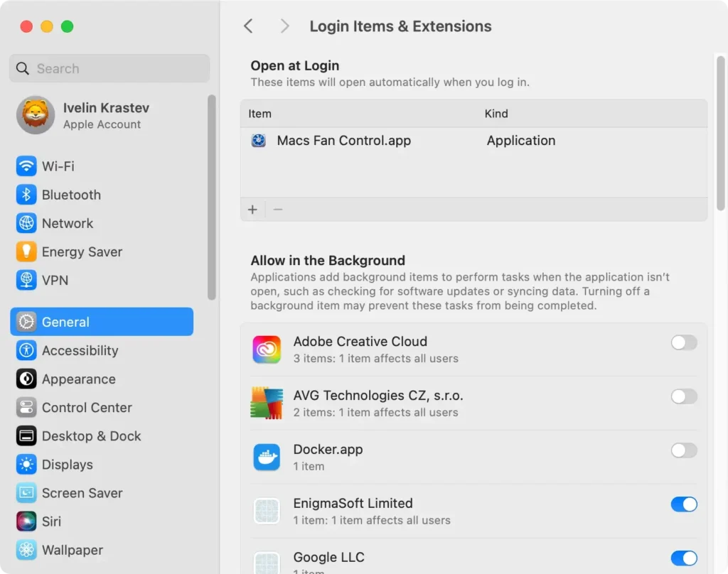This screenshot has height=574, width=728.
Task: Click the EnigmaSoft Limited placeholder icon
Action: (267, 511)
